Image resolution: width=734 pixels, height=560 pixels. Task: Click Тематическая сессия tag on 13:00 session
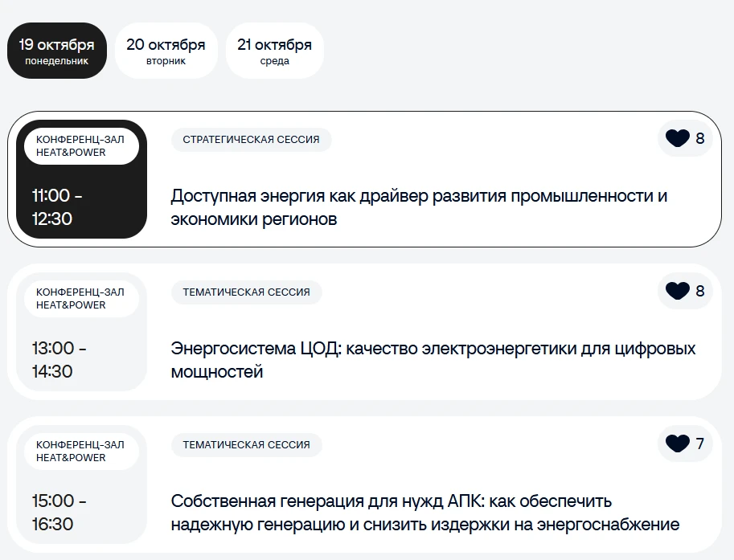(x=246, y=292)
